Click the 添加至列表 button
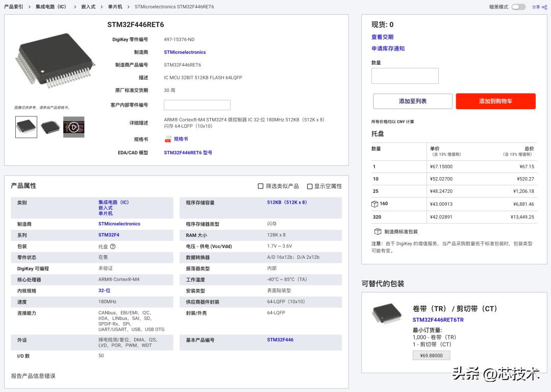Screen dimensions: 551x392 pos(413,101)
